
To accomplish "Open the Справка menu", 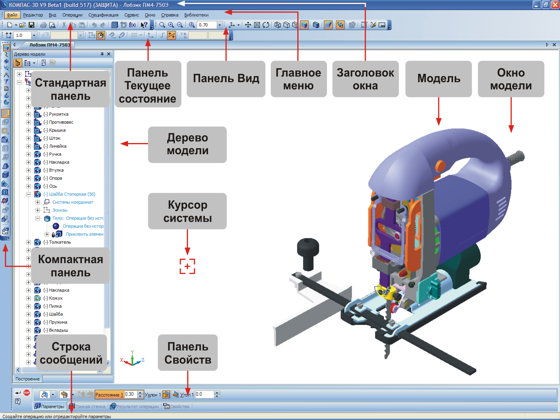I will click(x=170, y=15).
